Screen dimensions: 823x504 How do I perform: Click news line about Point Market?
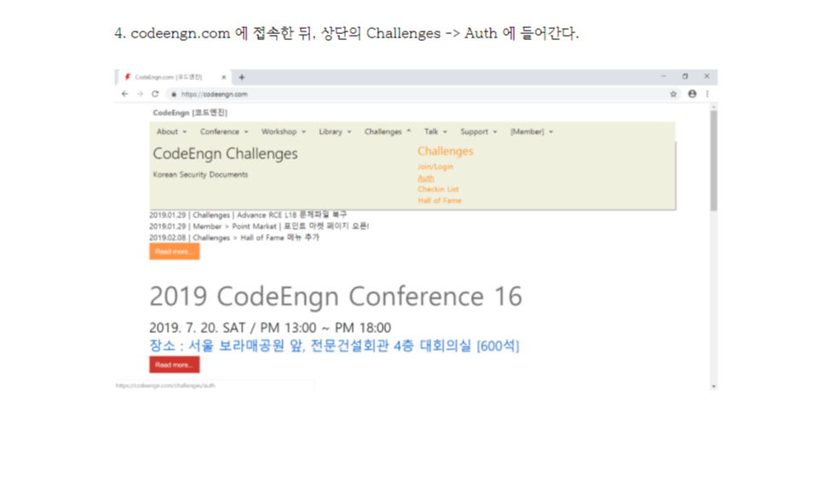point(259,226)
